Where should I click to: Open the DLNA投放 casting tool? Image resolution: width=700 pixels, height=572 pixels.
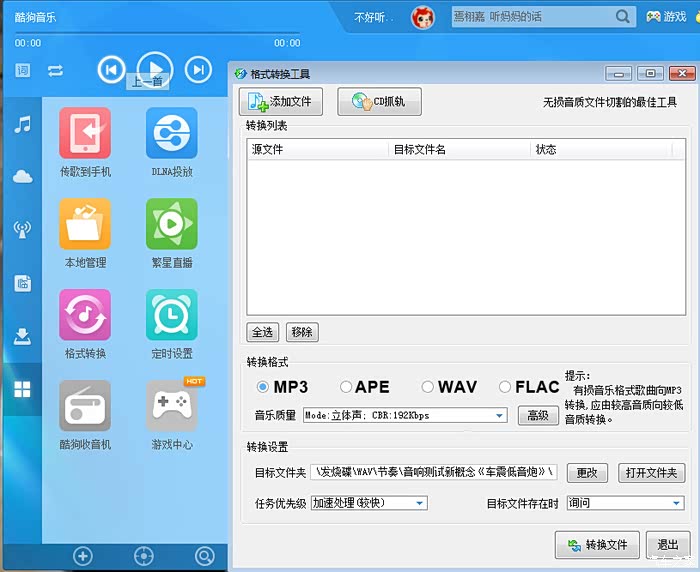[172, 133]
